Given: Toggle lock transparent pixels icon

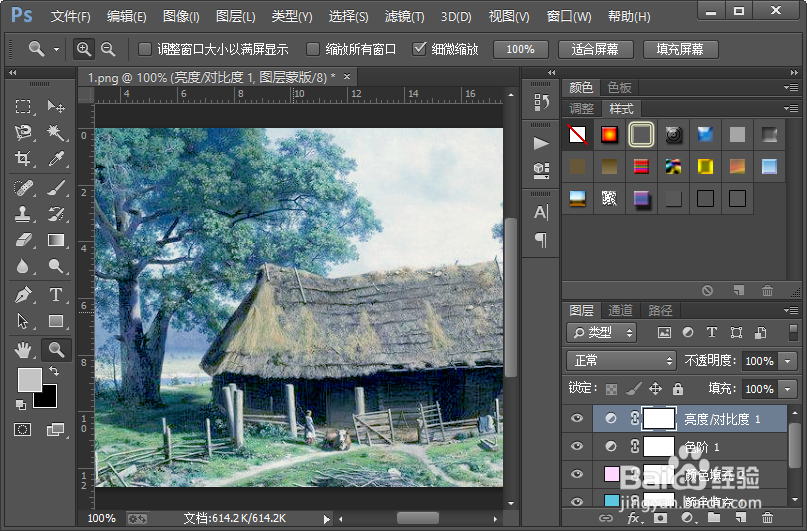Looking at the screenshot, I should click(x=611, y=389).
